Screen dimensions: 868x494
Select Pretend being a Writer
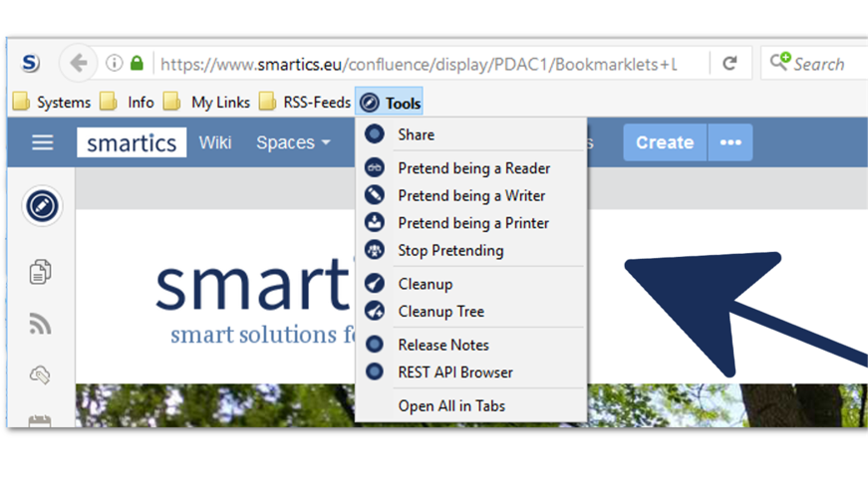point(470,196)
